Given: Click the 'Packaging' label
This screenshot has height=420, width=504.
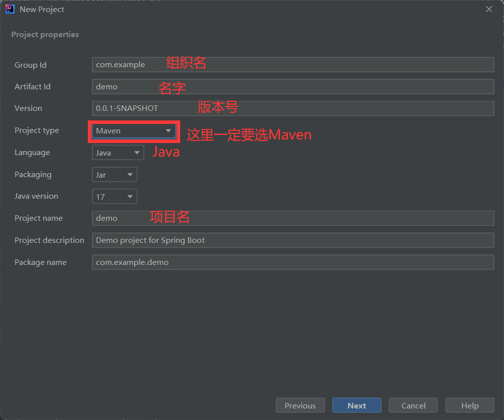Looking at the screenshot, I should coord(33,175).
